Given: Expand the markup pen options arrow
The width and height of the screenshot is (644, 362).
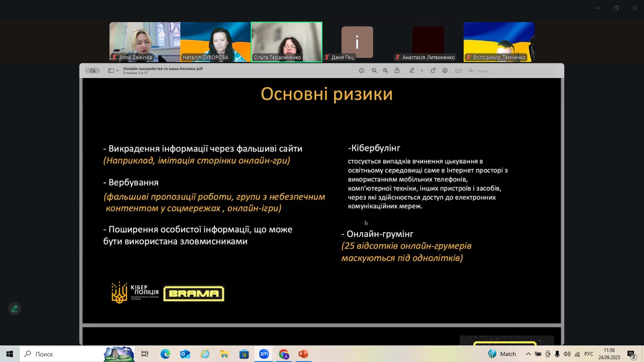Looking at the screenshot, I should tap(422, 71).
